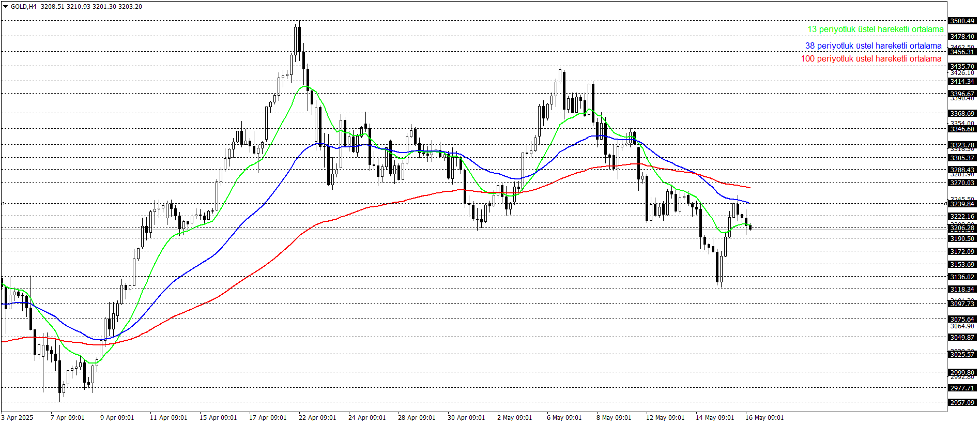Viewport: 980px width, 424px height.
Task: Click the 8 May 09:01 date label
Action: pos(614,418)
